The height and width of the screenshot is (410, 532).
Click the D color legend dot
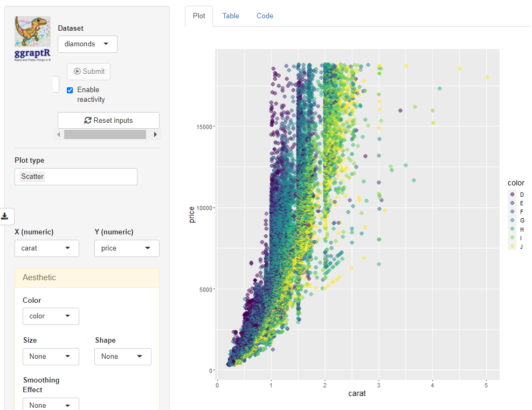pos(512,194)
